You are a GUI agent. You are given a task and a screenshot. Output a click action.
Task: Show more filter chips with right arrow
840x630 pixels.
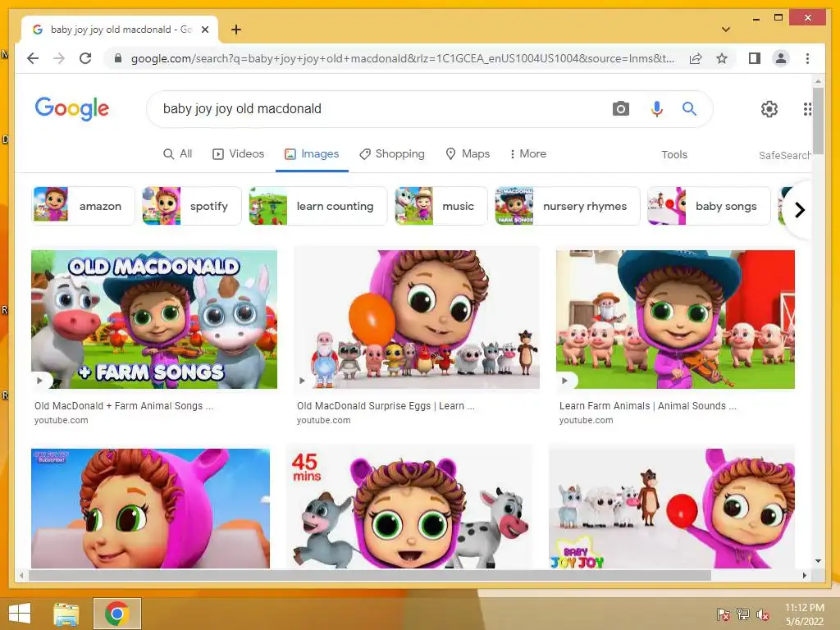coord(799,210)
